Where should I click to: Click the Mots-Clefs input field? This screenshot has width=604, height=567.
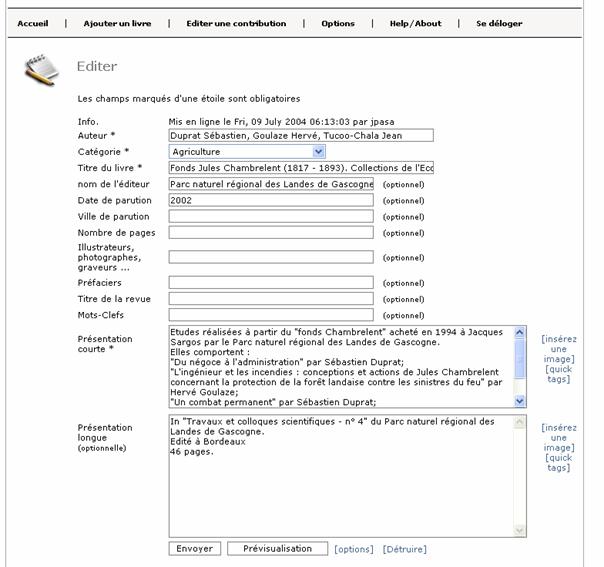(271, 315)
